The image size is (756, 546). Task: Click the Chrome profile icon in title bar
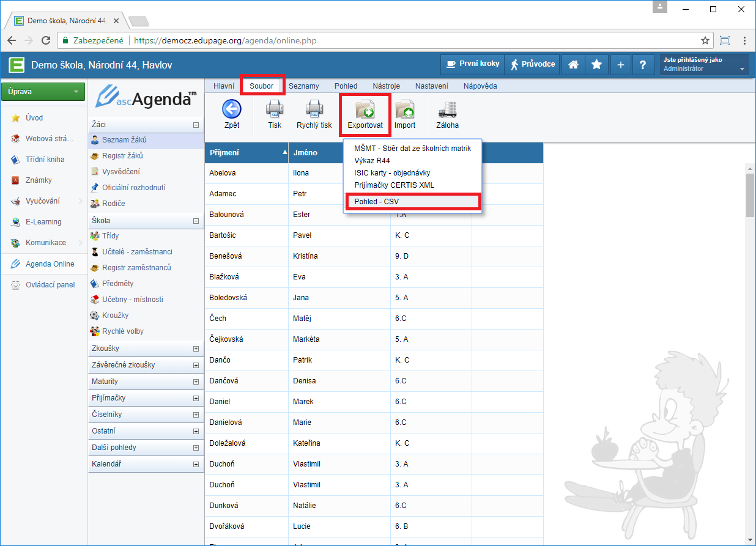pos(660,7)
